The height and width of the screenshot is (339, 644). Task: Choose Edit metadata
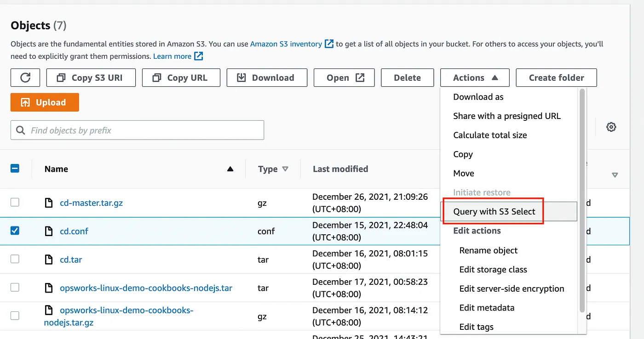point(487,308)
